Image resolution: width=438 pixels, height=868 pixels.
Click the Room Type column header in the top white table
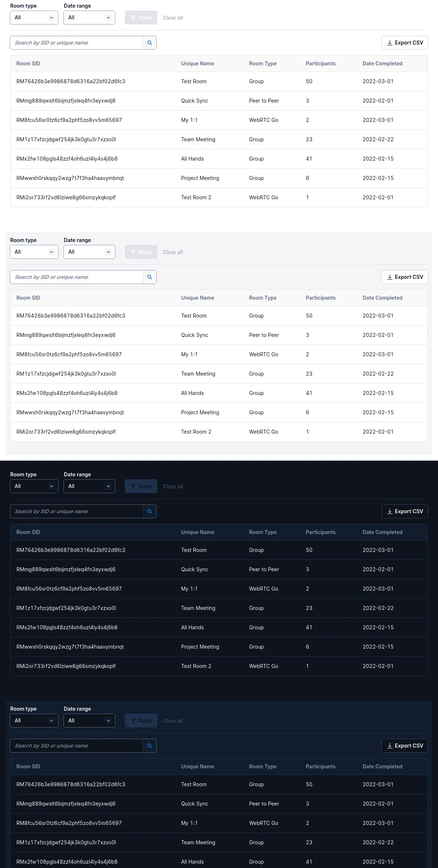point(263,64)
